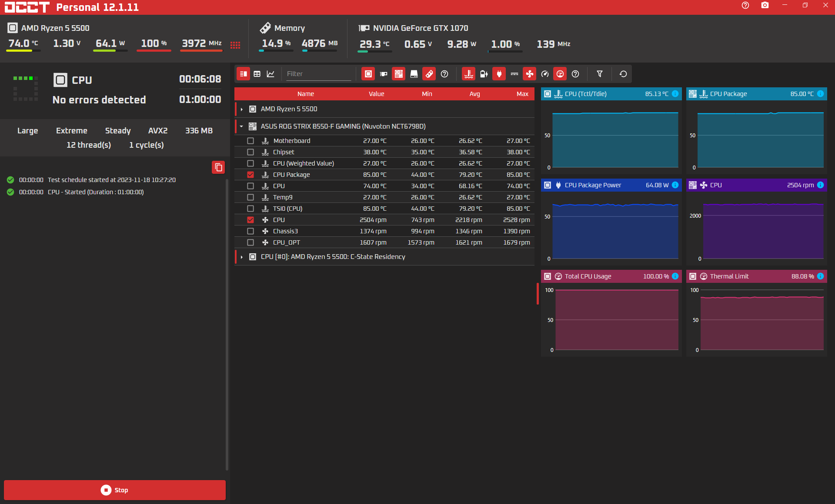The image size is (835, 504).
Task: Switch to table view layout
Action: (257, 74)
